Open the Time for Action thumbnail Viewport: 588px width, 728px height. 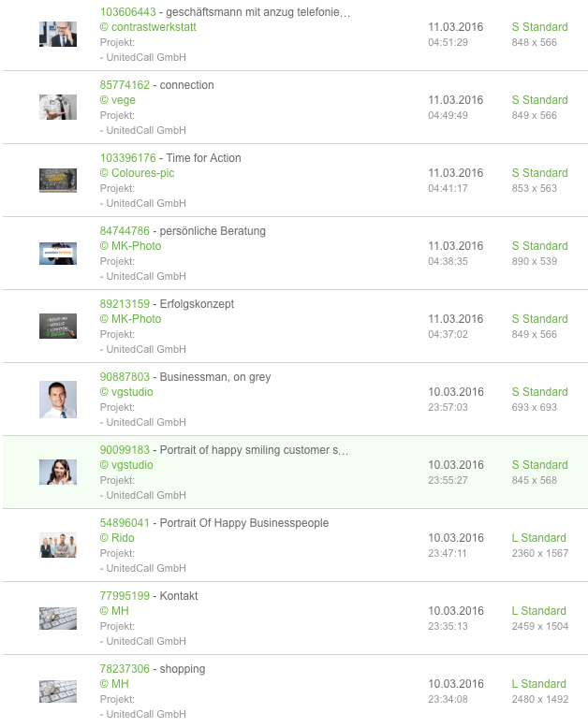point(58,181)
